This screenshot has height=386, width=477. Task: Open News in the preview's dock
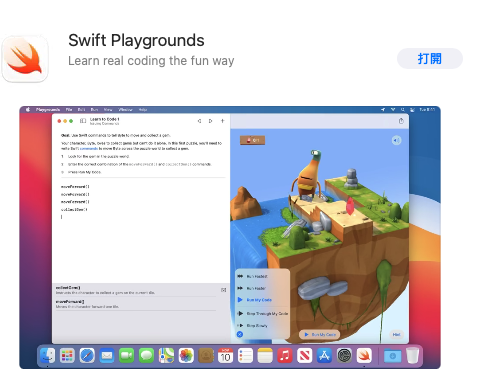305,356
